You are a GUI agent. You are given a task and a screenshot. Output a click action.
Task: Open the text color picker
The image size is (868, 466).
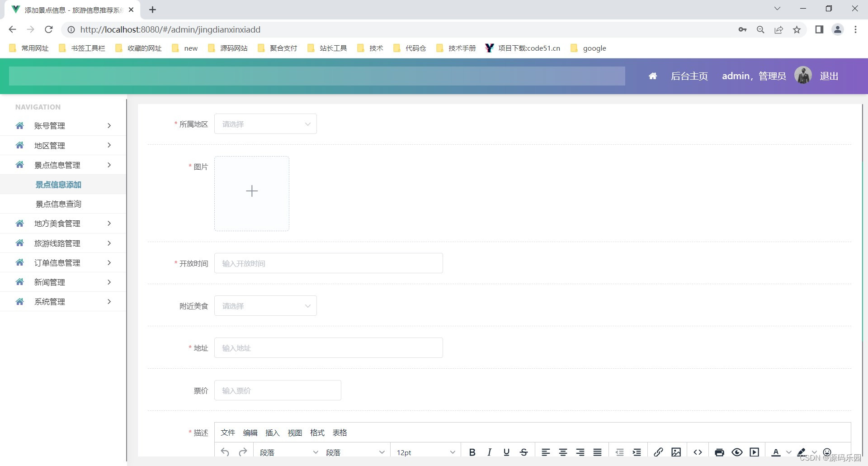click(775, 452)
